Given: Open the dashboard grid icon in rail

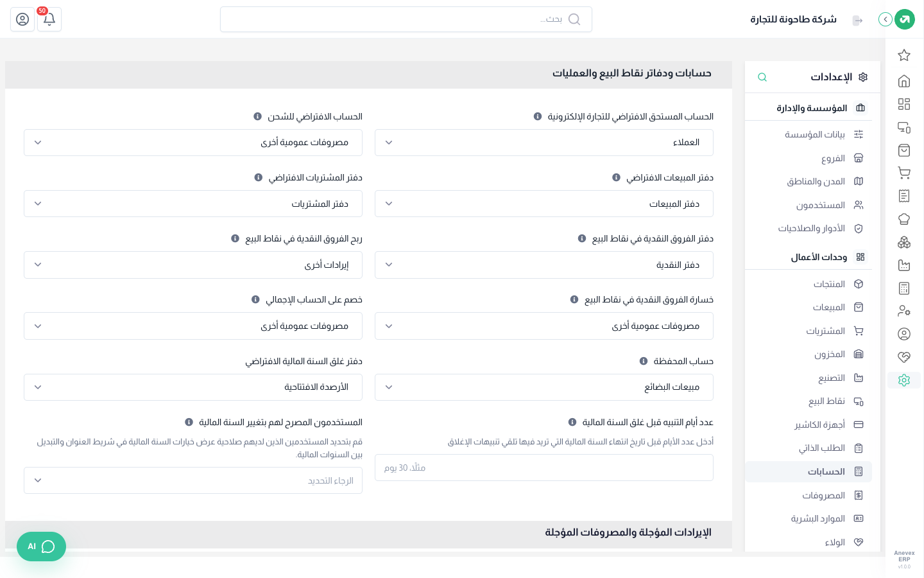Looking at the screenshot, I should [904, 104].
